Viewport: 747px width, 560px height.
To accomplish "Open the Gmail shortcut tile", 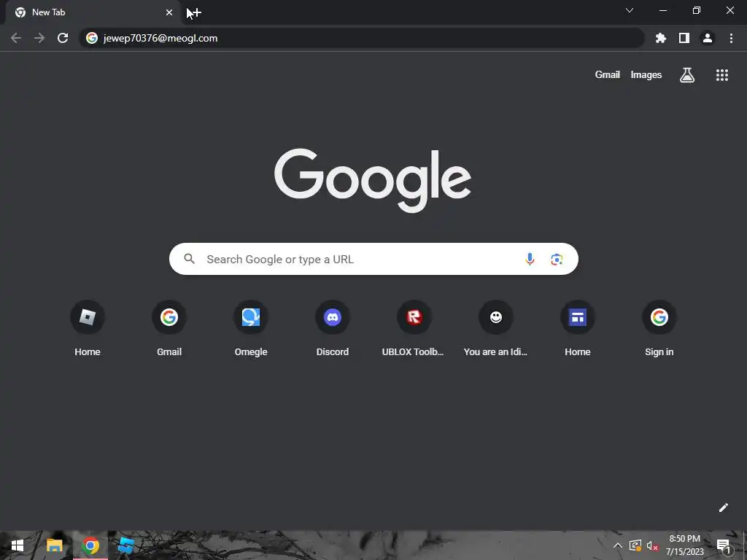I will click(x=169, y=329).
